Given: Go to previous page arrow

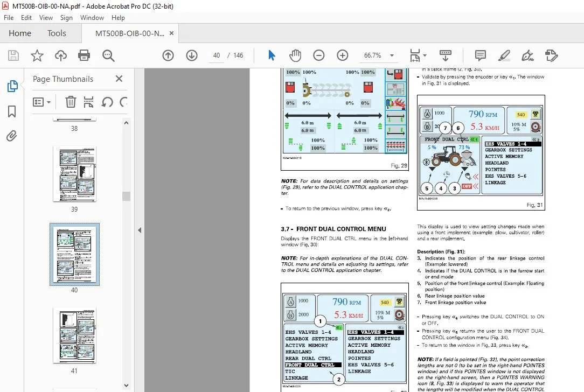Looking at the screenshot, I should point(168,55).
